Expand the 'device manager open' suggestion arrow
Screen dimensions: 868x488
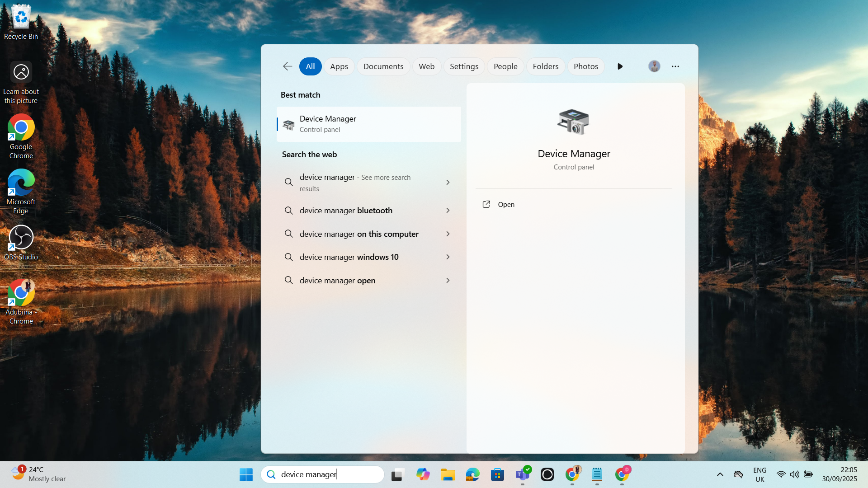448,281
